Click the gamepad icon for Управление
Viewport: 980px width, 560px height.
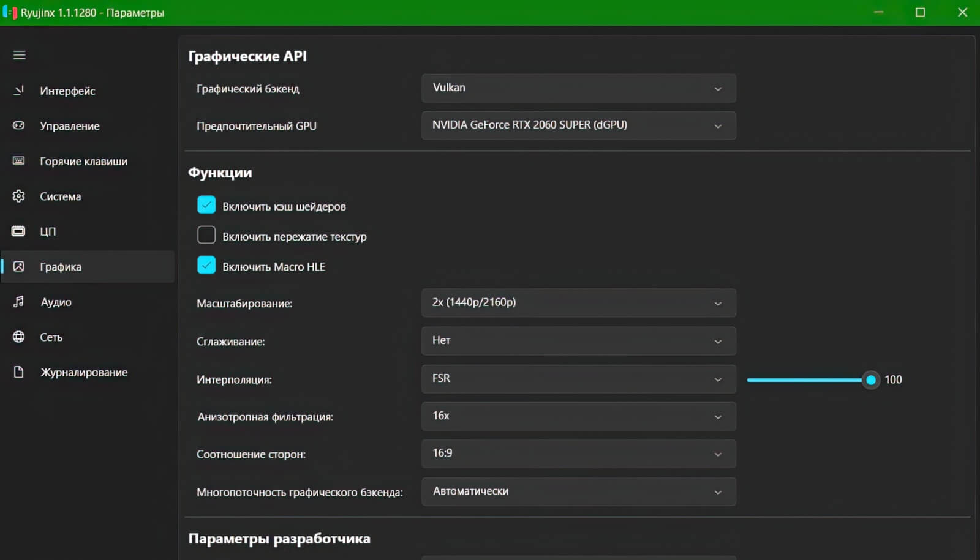click(x=19, y=125)
